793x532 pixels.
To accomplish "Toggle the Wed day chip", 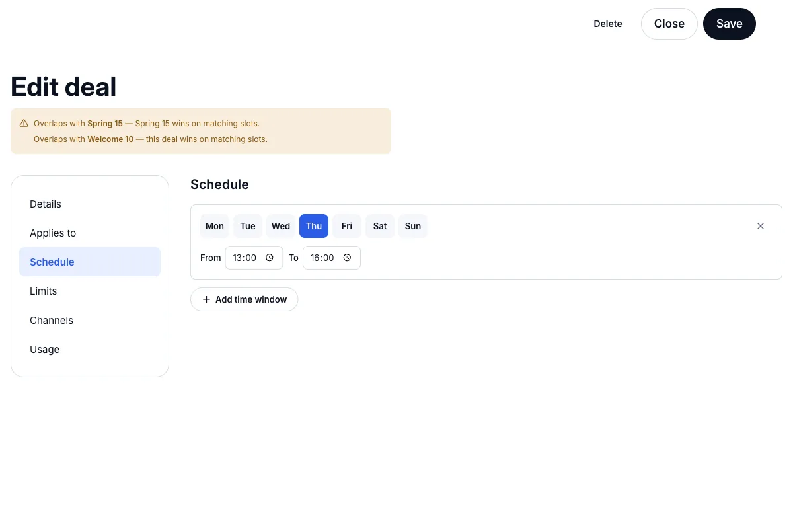I will 281,226.
